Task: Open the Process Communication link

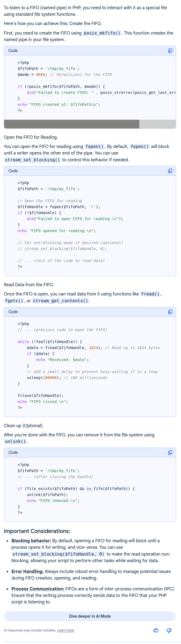Action: click(38, 589)
